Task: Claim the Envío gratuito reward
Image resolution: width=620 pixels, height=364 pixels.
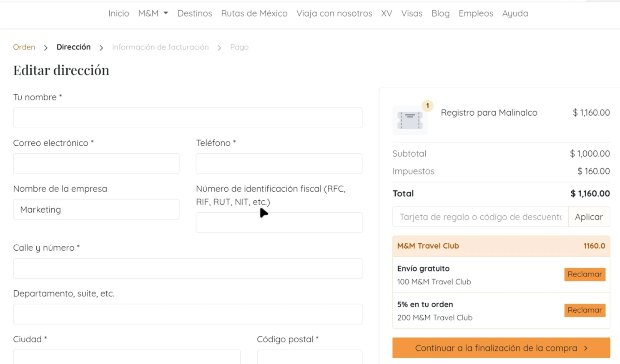Action: pyautogui.click(x=585, y=274)
